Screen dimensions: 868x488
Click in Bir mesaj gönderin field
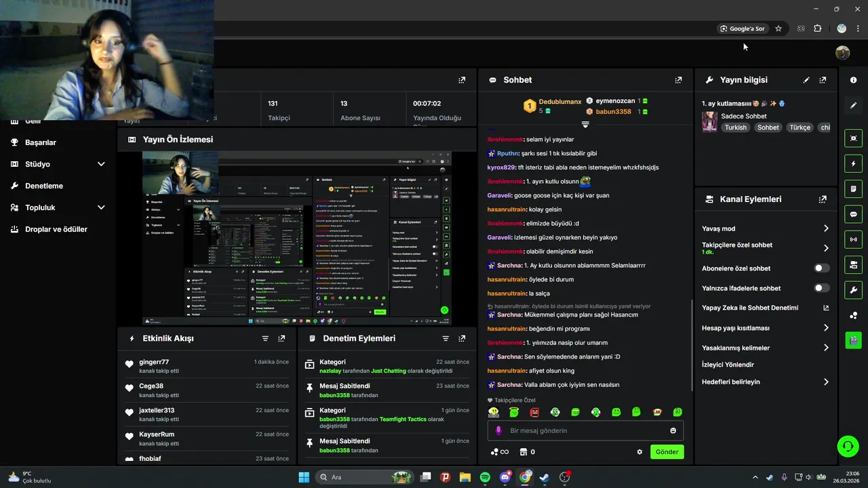click(x=585, y=430)
